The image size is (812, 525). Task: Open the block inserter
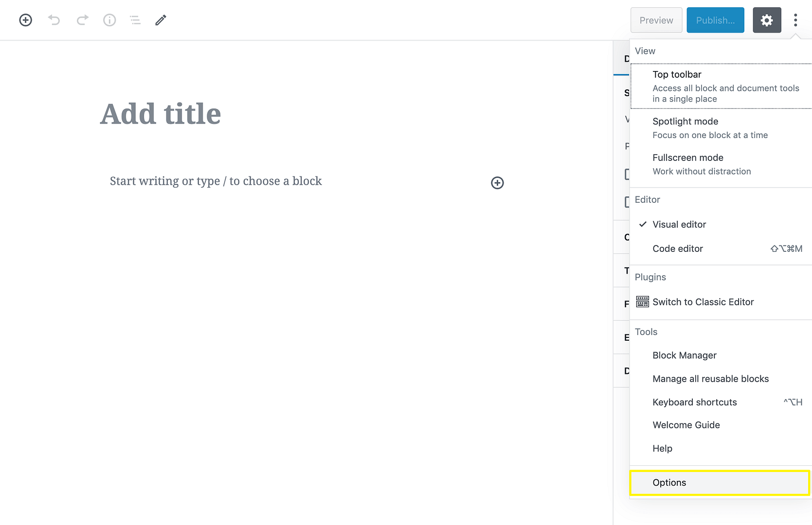[x=25, y=20]
